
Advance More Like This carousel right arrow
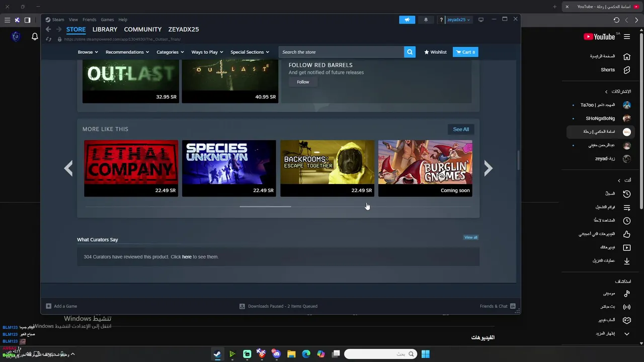tap(488, 168)
